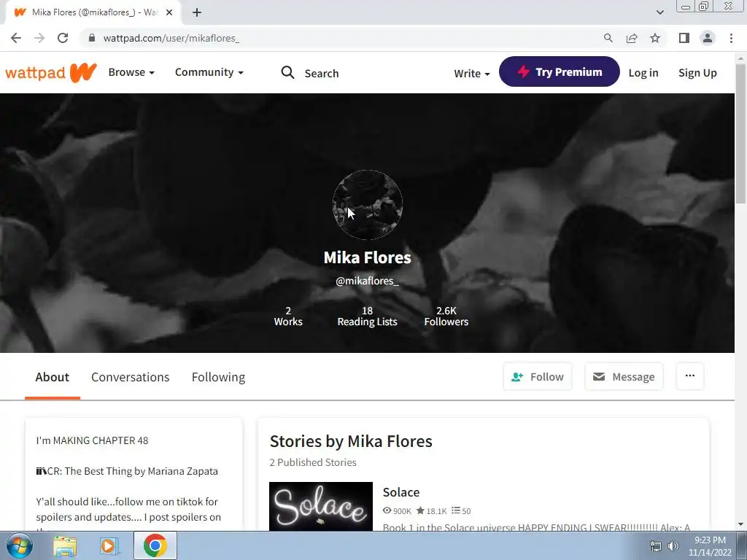Open the Solace story cover

pos(321,506)
